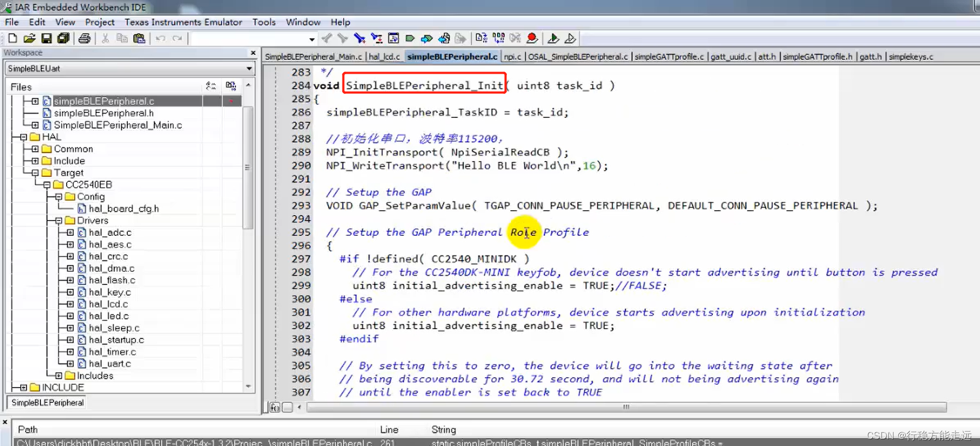Switch to the hal_lcd.c editor tab

[384, 57]
